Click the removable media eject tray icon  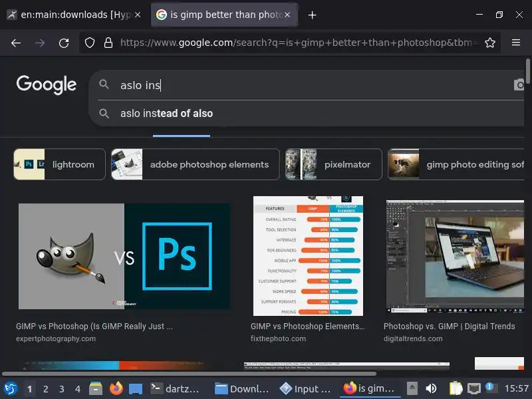(x=412, y=388)
